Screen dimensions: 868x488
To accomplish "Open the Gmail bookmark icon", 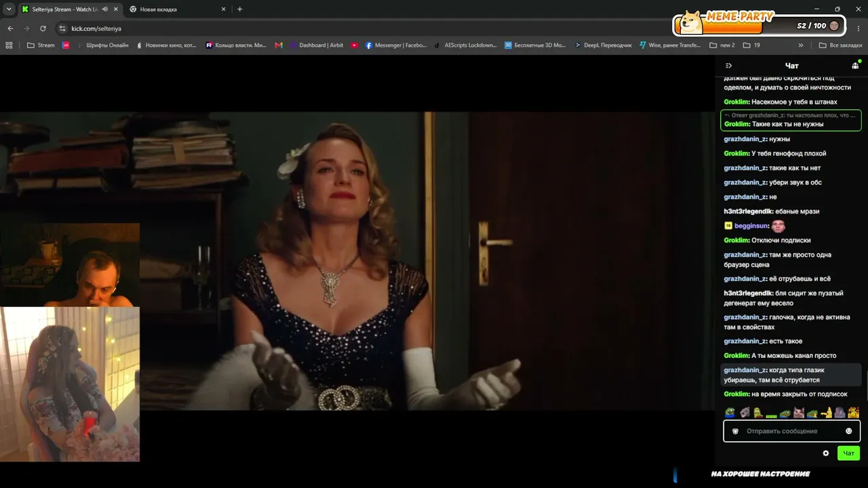I will tap(279, 45).
